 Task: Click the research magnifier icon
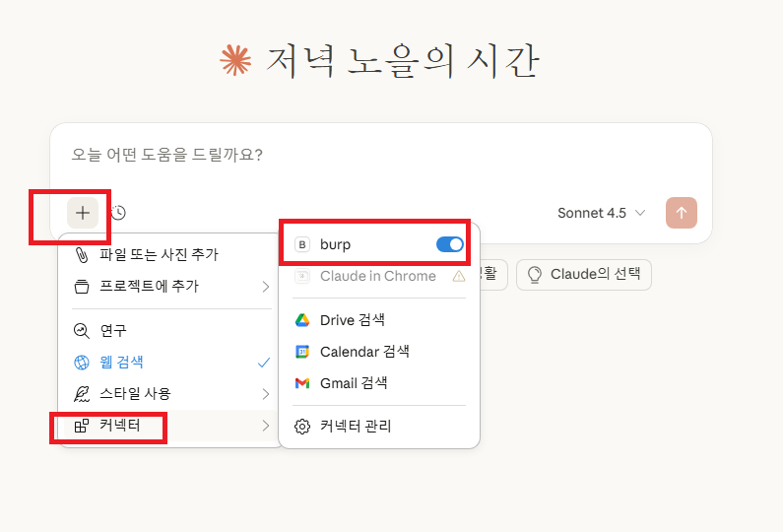(x=82, y=331)
